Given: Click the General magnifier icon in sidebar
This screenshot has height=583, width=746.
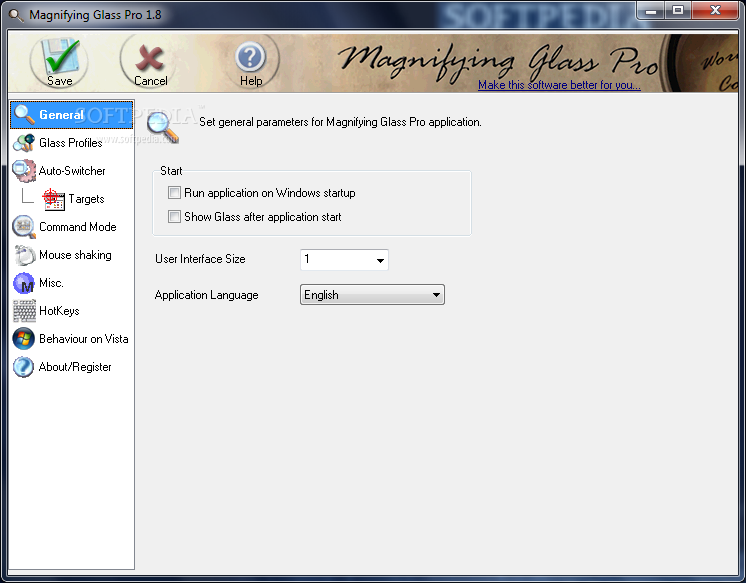Looking at the screenshot, I should click(24, 115).
